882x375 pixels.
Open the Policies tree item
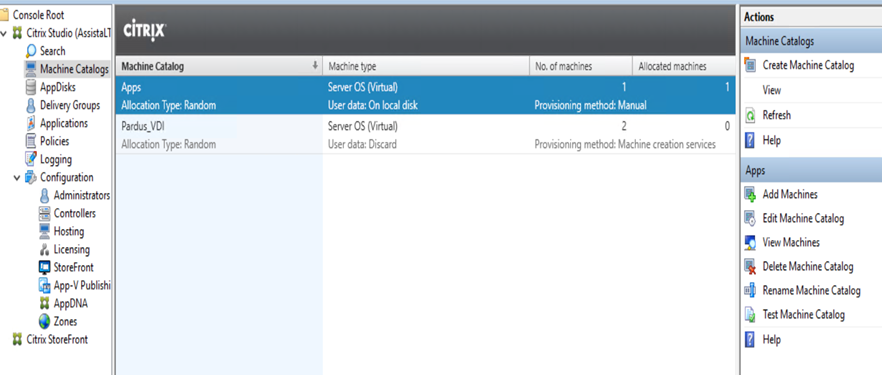point(55,141)
